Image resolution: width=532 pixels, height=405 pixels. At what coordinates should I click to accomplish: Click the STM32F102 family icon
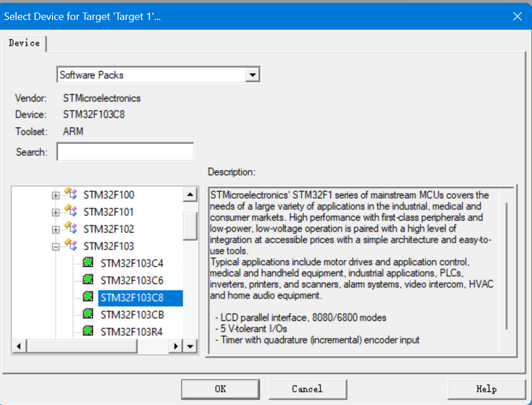[x=71, y=228]
